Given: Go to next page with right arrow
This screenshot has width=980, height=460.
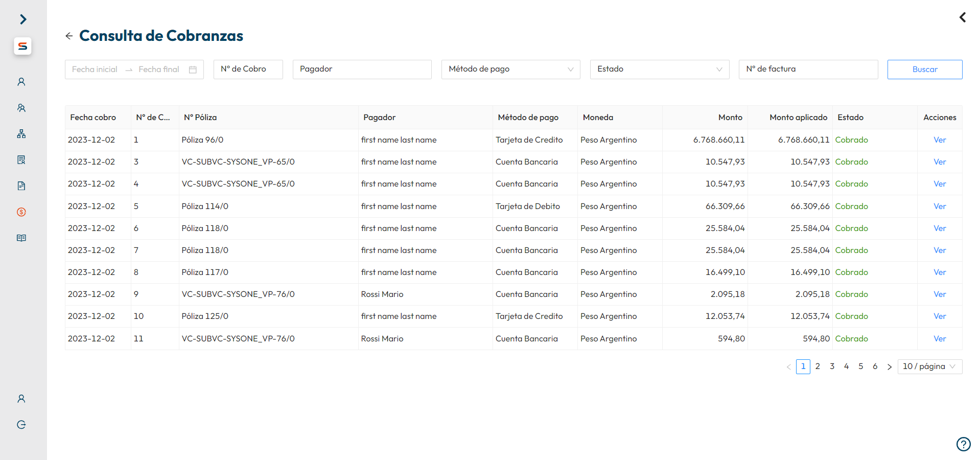Looking at the screenshot, I should (x=890, y=367).
